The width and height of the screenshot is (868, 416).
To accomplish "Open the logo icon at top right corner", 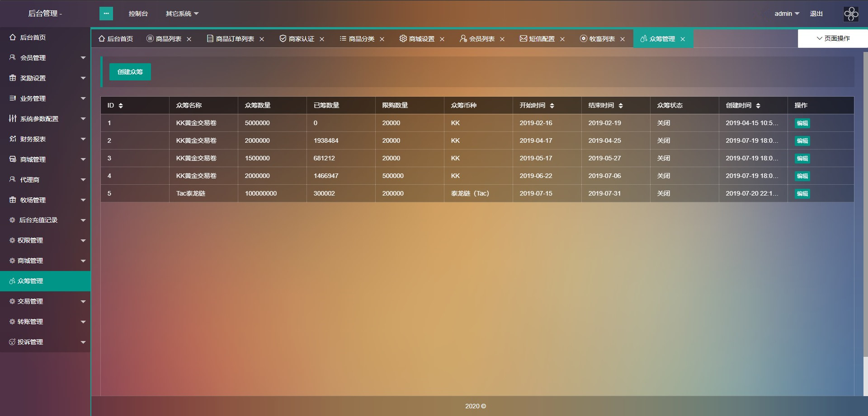I will (x=850, y=14).
